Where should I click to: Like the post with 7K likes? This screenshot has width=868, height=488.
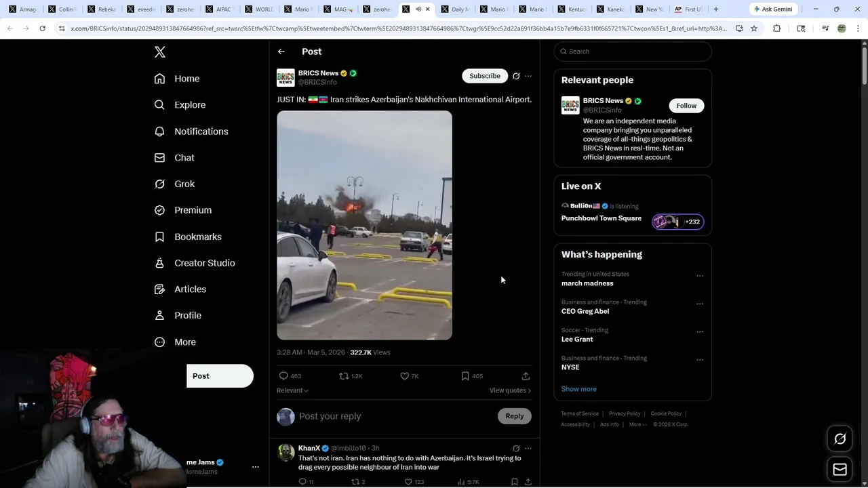tap(405, 376)
